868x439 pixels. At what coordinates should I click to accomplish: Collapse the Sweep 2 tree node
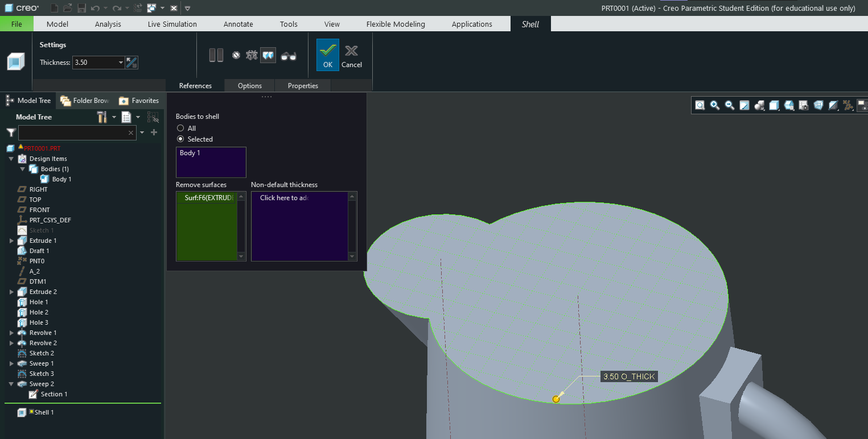(12, 384)
